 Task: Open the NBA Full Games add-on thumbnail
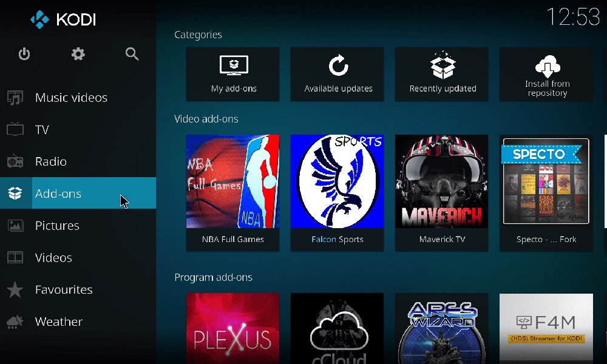click(x=232, y=181)
